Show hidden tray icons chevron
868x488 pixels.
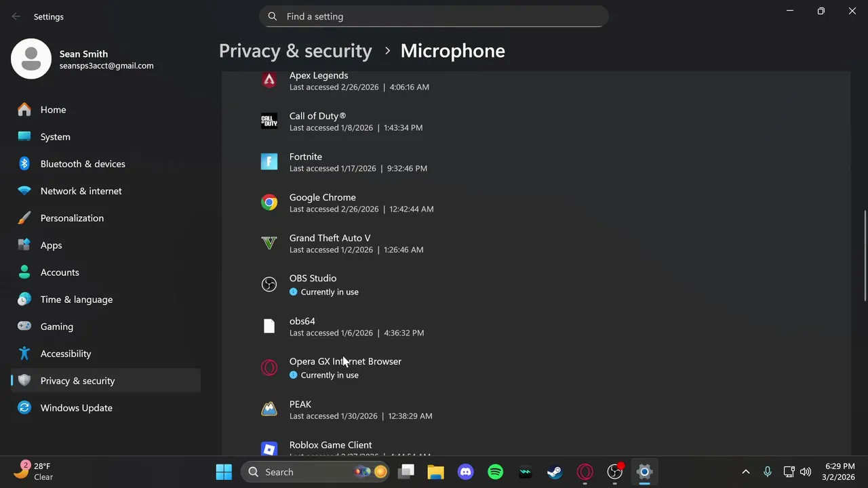coord(746,472)
